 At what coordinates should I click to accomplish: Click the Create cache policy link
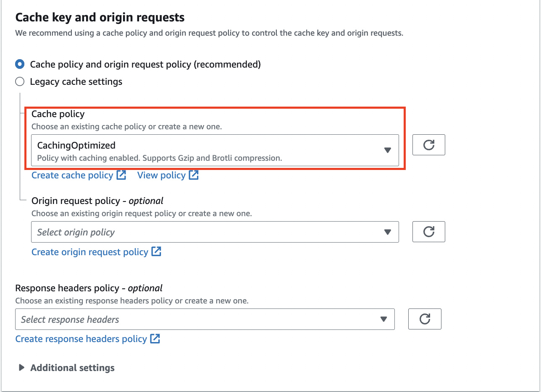[x=72, y=175]
